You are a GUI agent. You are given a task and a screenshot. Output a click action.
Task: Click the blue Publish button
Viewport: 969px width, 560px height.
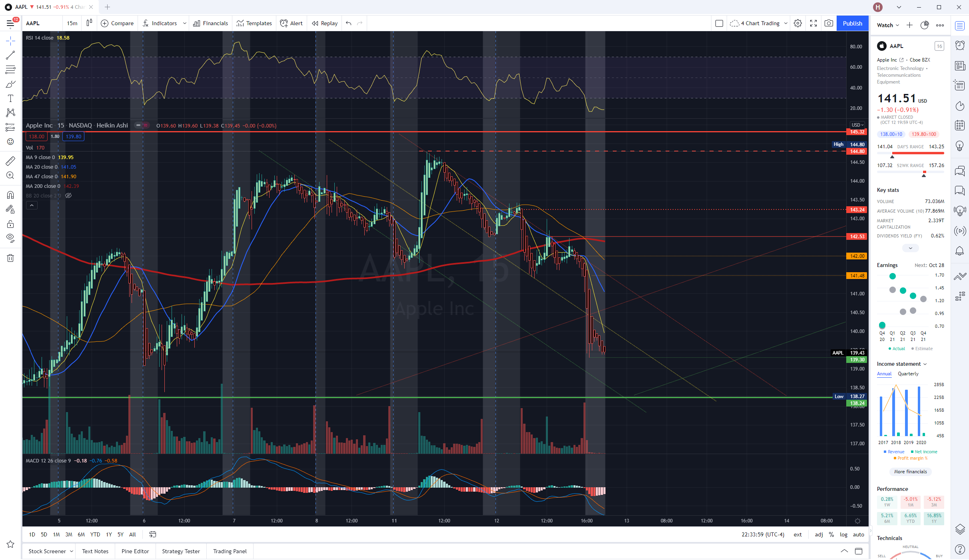coord(852,23)
